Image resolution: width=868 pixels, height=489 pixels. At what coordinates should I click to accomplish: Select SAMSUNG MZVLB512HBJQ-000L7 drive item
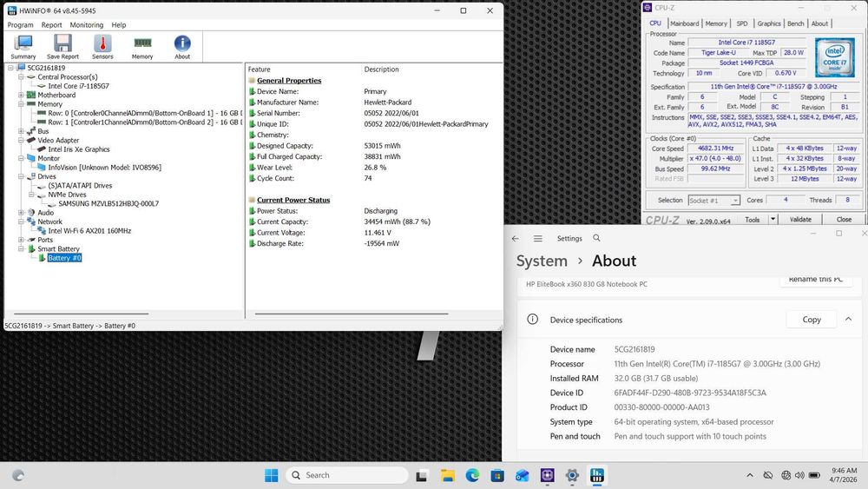click(x=108, y=203)
